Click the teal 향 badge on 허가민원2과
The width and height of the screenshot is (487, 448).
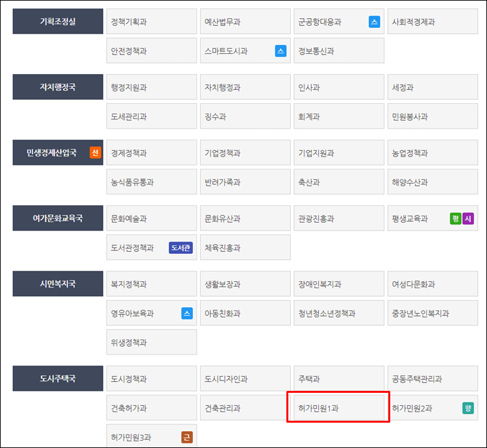coord(468,408)
